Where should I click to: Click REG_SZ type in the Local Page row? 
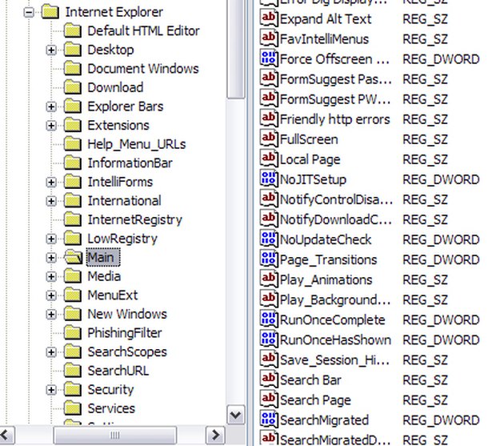click(425, 159)
